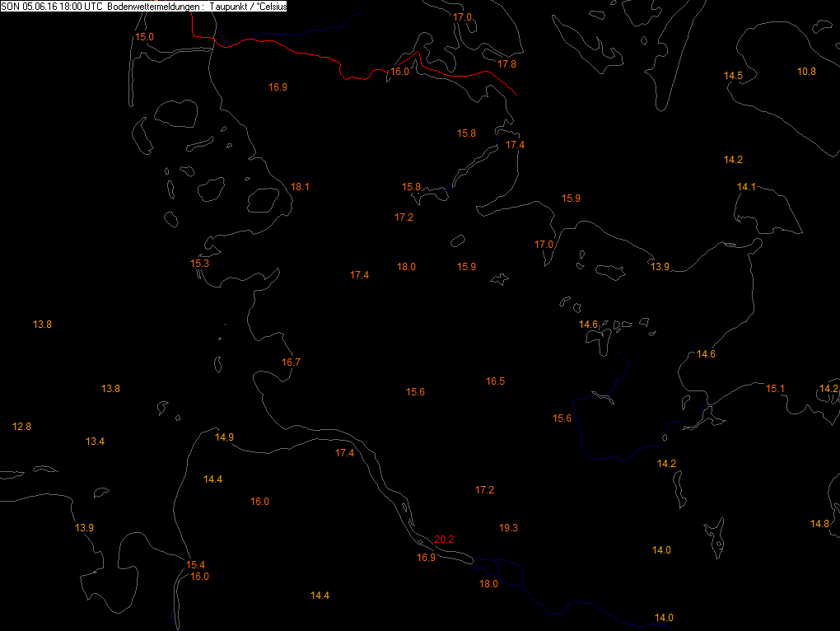Click the 19.3 dew point reading
The image size is (840, 631).
[508, 528]
